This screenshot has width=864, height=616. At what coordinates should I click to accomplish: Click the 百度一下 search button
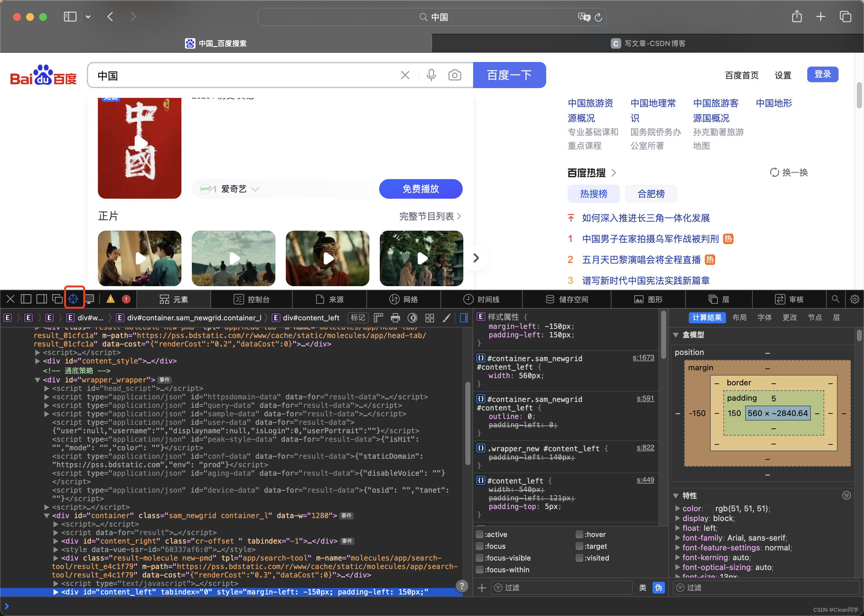pyautogui.click(x=509, y=75)
